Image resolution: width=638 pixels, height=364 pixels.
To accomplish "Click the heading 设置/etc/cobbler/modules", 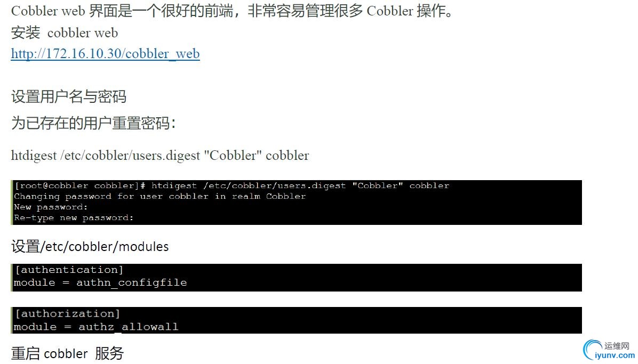I will pyautogui.click(x=90, y=246).
